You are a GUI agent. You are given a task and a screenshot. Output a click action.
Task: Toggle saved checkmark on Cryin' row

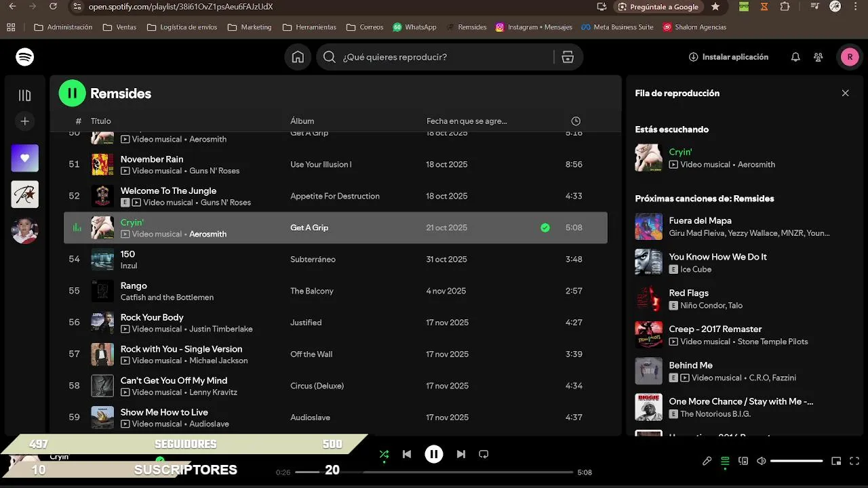point(545,228)
